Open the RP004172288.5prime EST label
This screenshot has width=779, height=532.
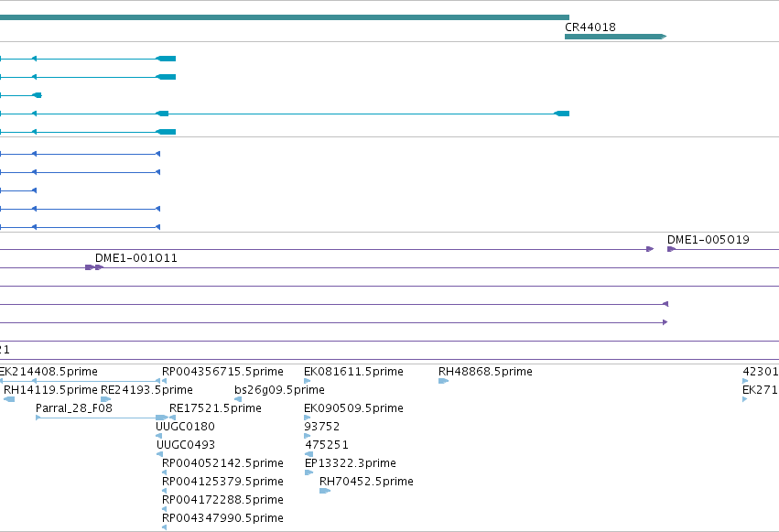[x=222, y=500]
